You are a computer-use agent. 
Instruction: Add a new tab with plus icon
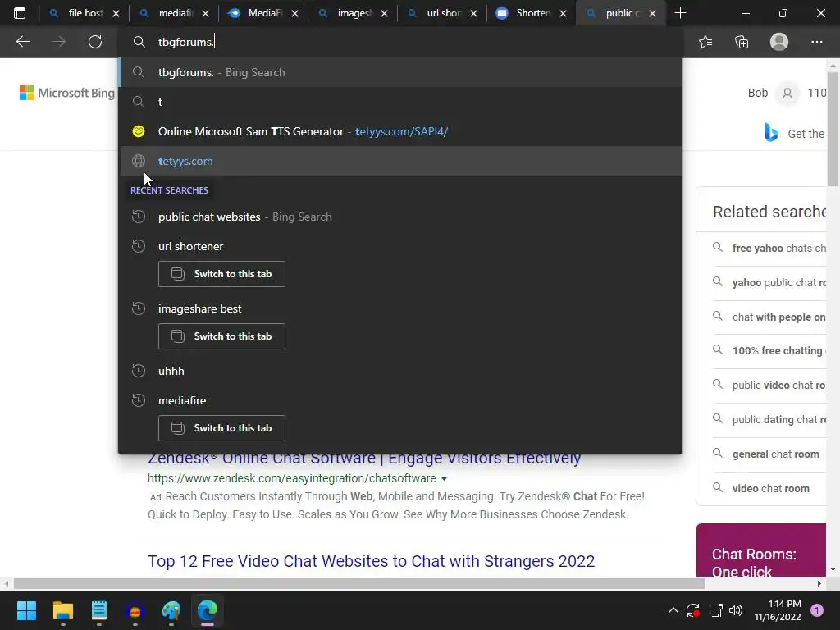click(x=680, y=13)
